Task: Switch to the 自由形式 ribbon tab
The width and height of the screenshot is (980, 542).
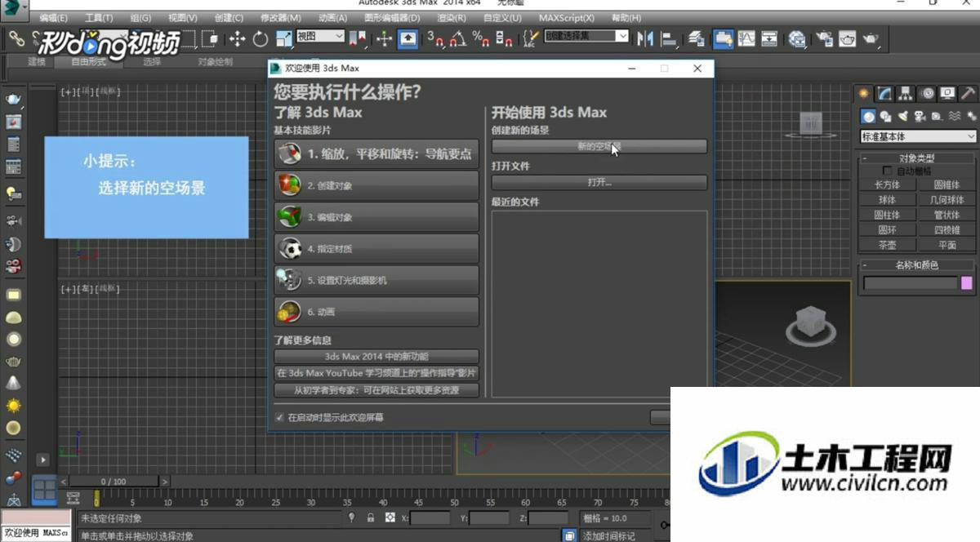Action: coord(89,61)
